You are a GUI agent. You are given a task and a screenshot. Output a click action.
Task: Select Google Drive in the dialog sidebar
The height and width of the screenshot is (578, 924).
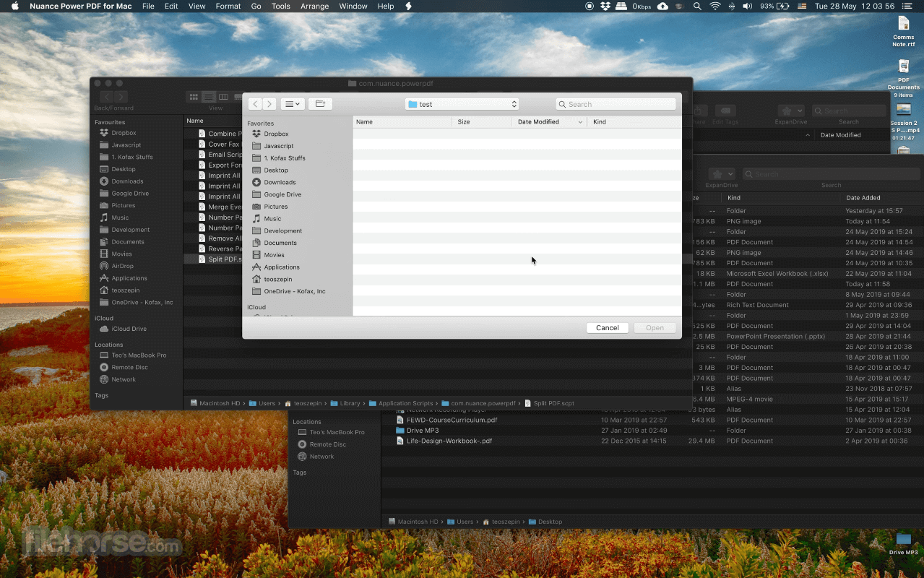[282, 194]
